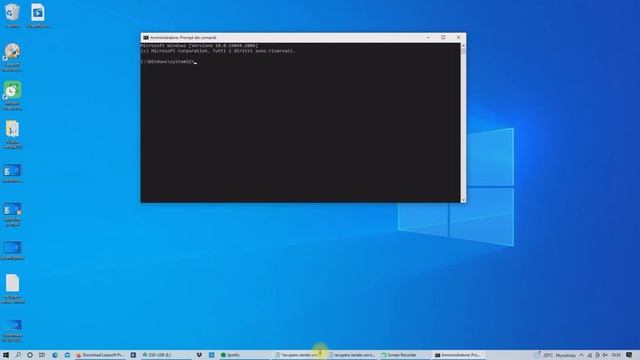Open Dropbox icon in the taskbar
640x360 pixels.
tap(199, 355)
